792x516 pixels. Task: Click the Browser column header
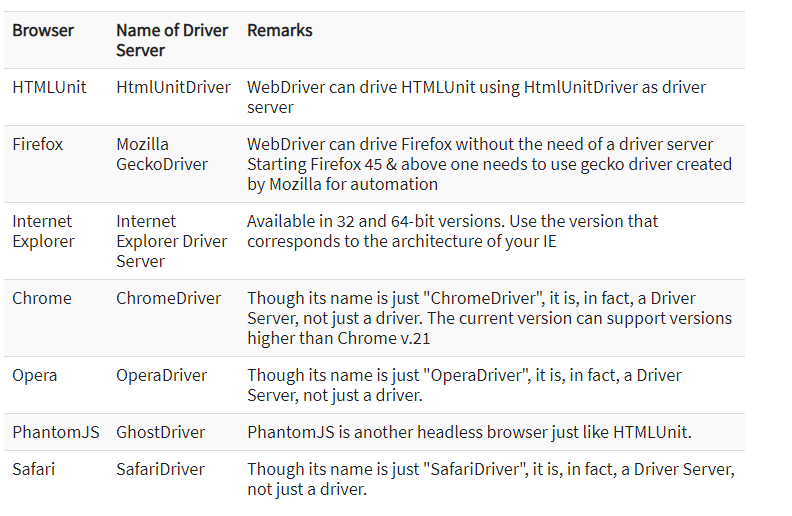point(43,31)
